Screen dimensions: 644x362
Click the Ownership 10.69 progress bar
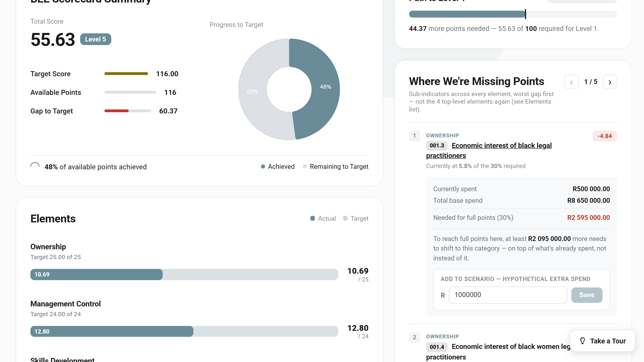(x=184, y=274)
